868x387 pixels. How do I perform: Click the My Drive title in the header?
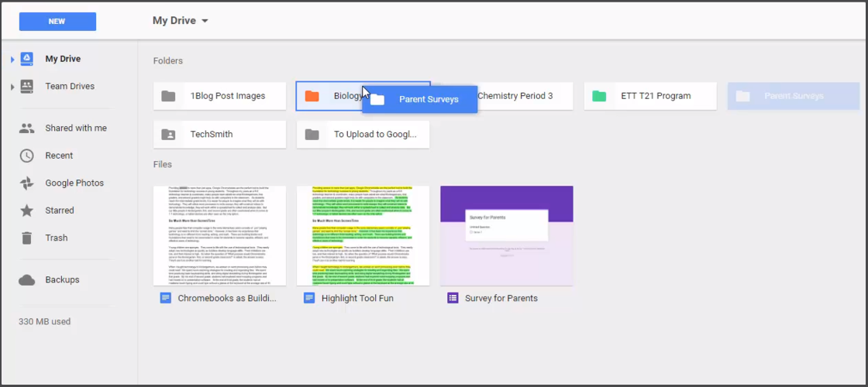pyautogui.click(x=174, y=21)
